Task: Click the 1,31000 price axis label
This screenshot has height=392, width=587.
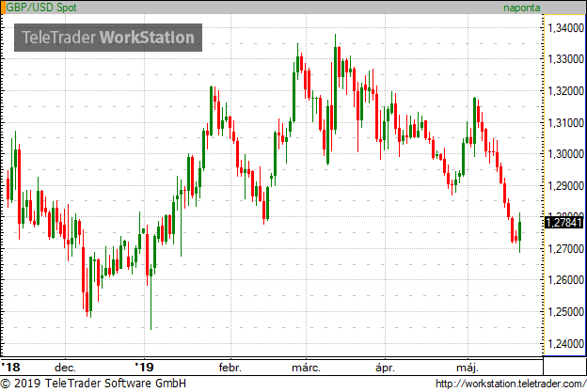Action: pyautogui.click(x=565, y=122)
